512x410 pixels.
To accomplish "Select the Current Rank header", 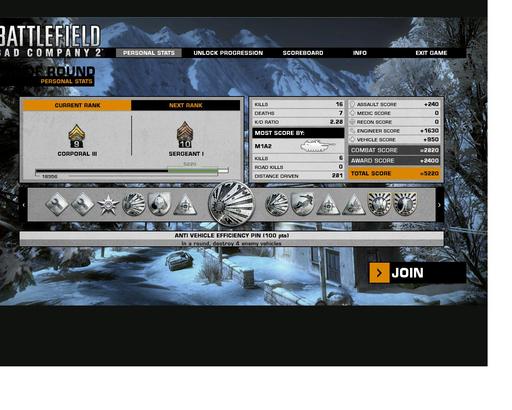I will [x=77, y=105].
